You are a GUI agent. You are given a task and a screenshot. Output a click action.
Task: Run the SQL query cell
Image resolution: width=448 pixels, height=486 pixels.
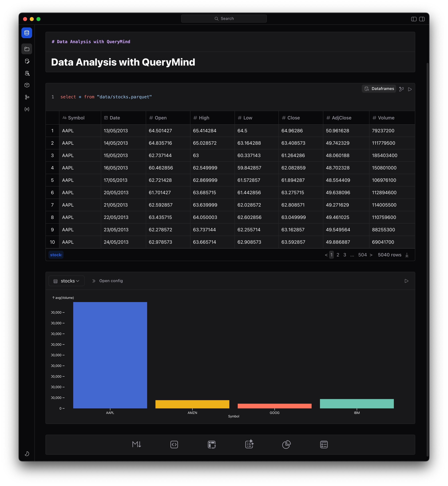(x=410, y=89)
